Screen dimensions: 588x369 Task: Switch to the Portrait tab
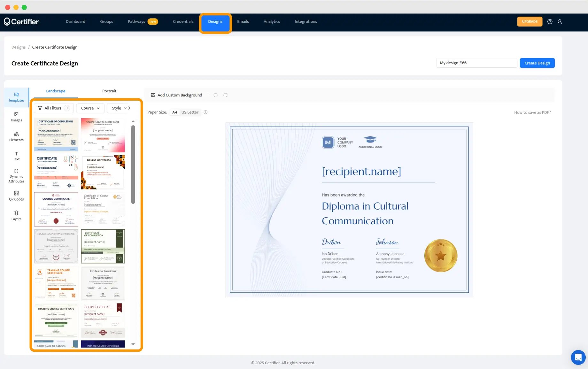[x=109, y=91]
